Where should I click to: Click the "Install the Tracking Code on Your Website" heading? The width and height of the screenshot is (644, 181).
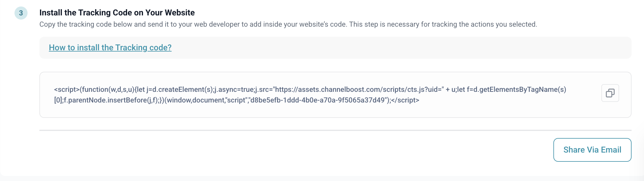(x=117, y=13)
